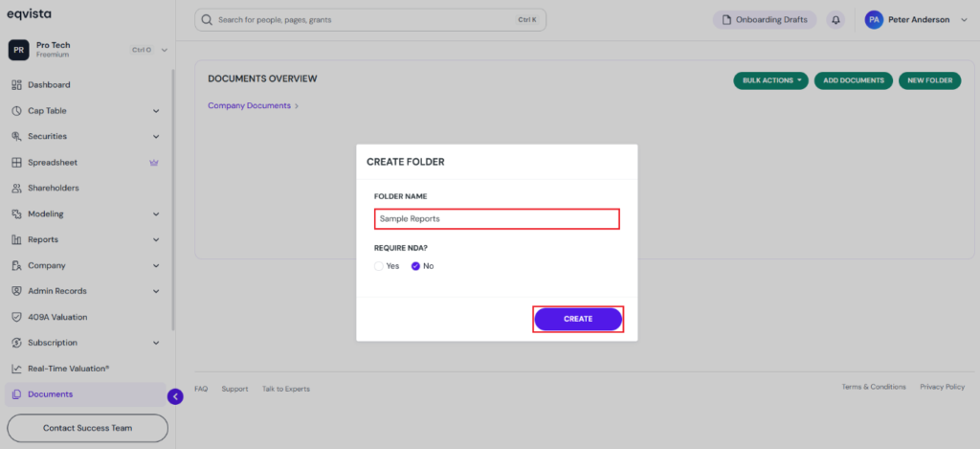Open the Dashboard menu item
The image size is (980, 449).
click(86, 85)
